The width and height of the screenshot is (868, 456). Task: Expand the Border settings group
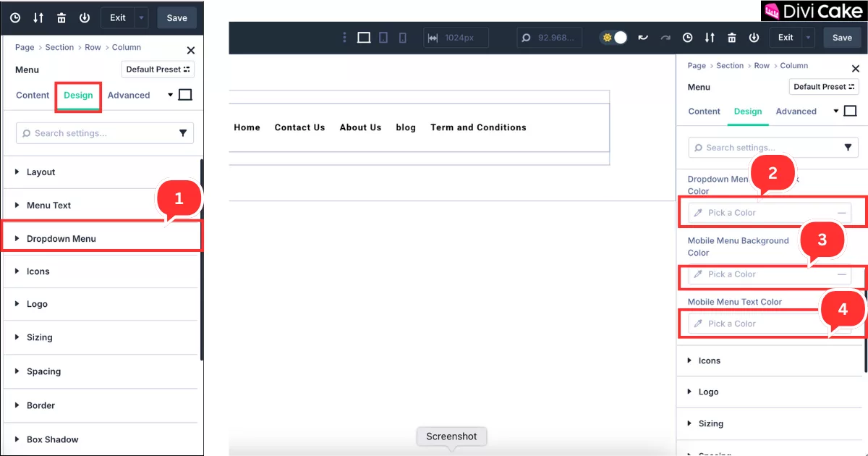pos(101,405)
